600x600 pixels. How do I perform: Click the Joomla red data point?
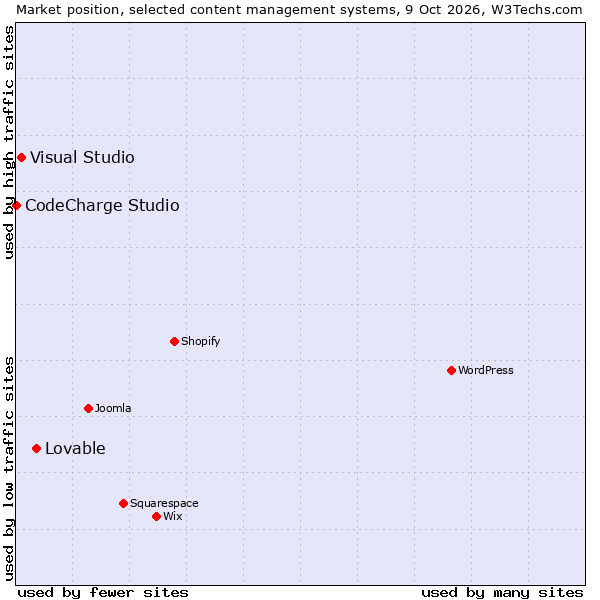click(x=88, y=408)
